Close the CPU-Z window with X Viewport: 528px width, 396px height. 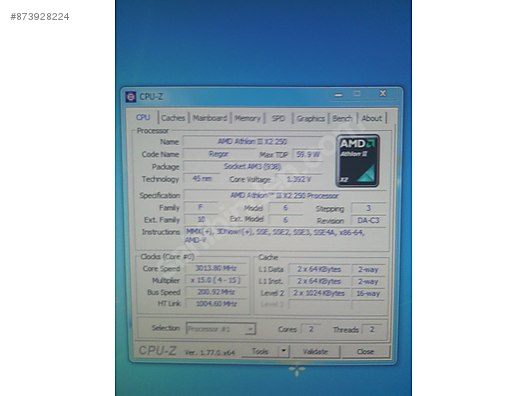pos(383,94)
